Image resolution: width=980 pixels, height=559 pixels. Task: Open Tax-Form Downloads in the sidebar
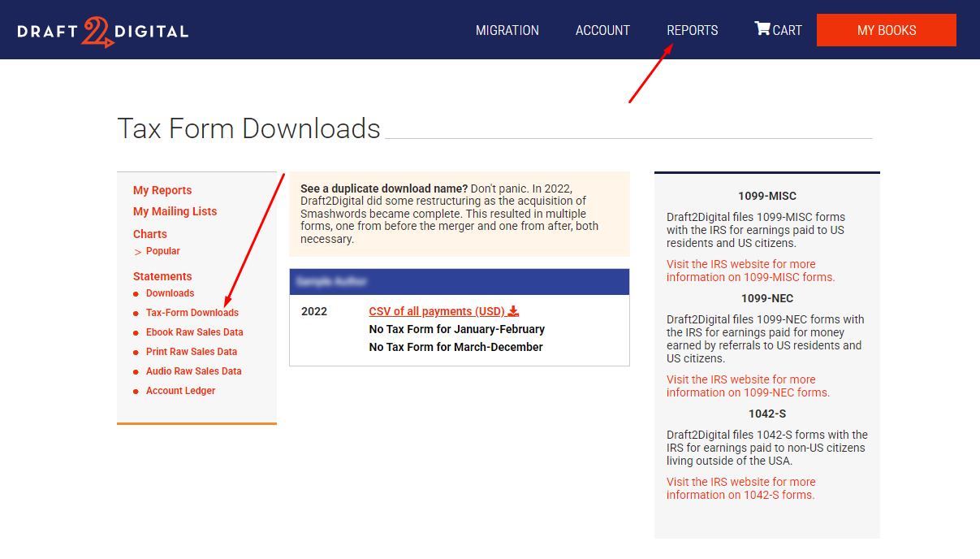(x=192, y=313)
